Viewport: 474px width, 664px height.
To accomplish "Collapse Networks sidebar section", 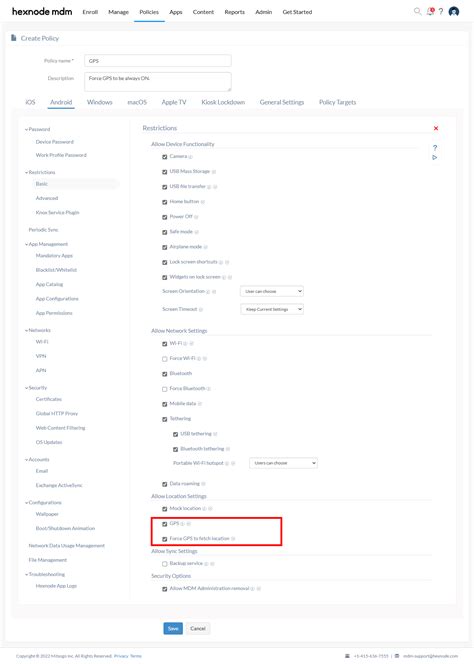I will (37, 330).
